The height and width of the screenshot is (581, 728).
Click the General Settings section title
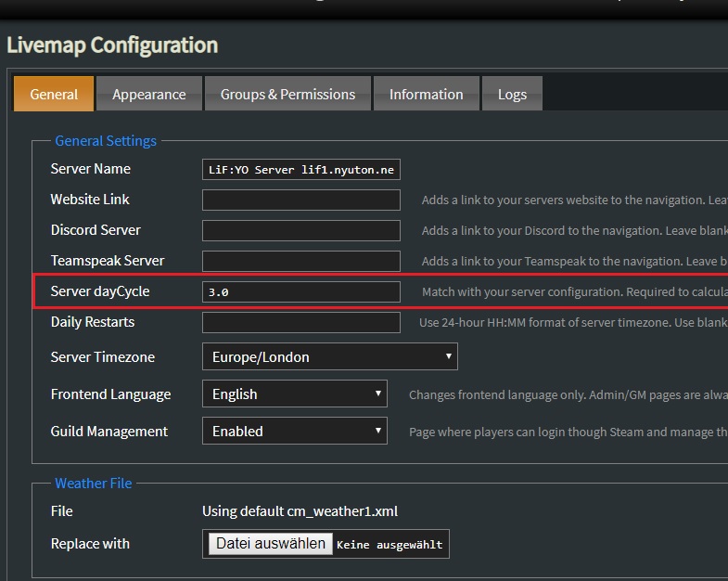tap(106, 141)
